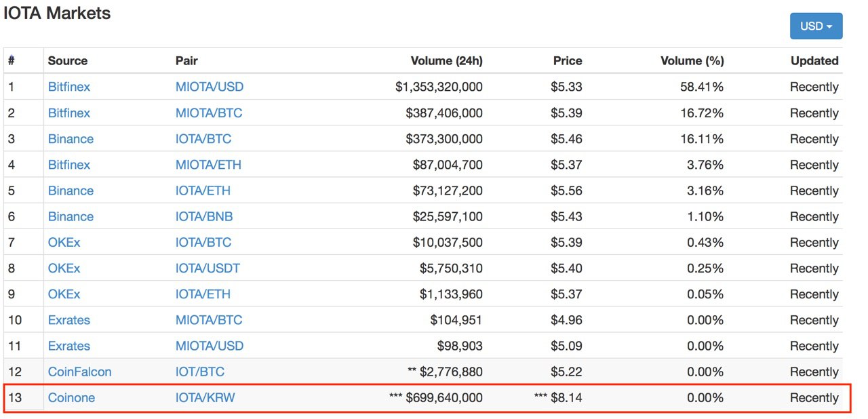
Task: Open OKEx link in row 9
Action: pos(64,294)
